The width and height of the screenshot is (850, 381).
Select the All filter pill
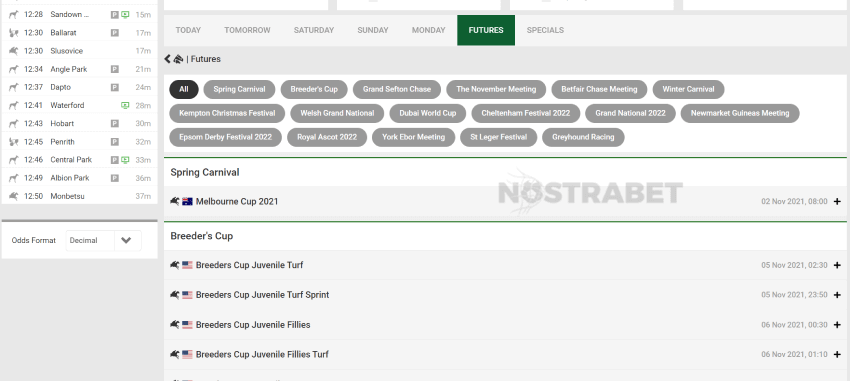tap(184, 89)
